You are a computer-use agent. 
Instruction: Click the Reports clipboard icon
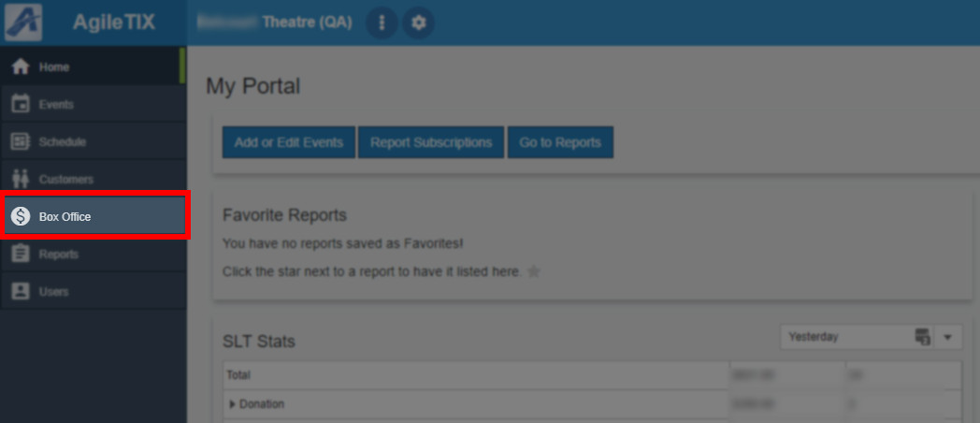(21, 254)
